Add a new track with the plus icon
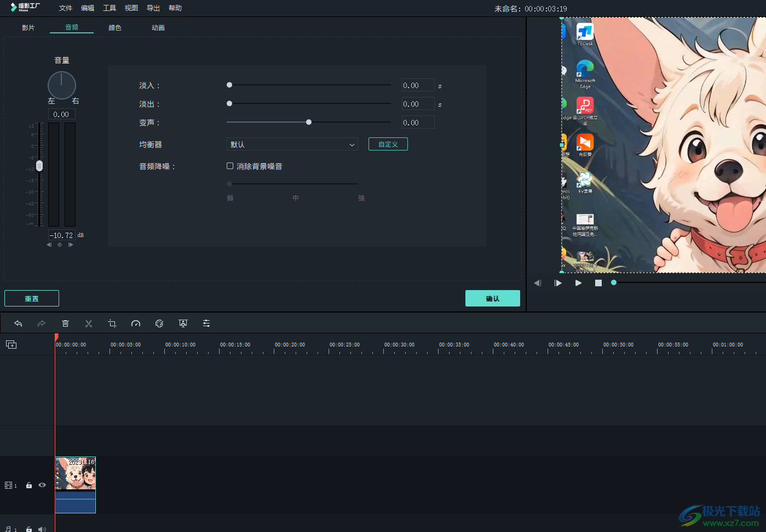This screenshot has width=766, height=532. pyautogui.click(x=11, y=344)
